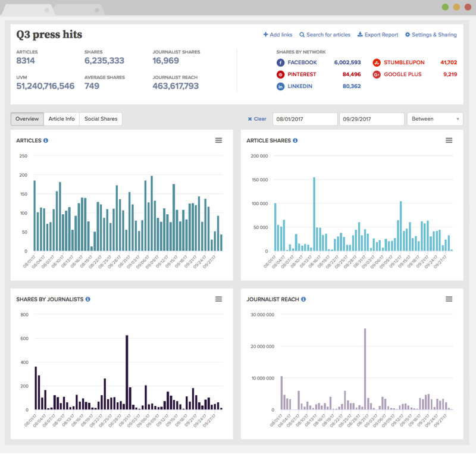
Task: Click the start date field 08/01/2017
Action: tap(305, 119)
